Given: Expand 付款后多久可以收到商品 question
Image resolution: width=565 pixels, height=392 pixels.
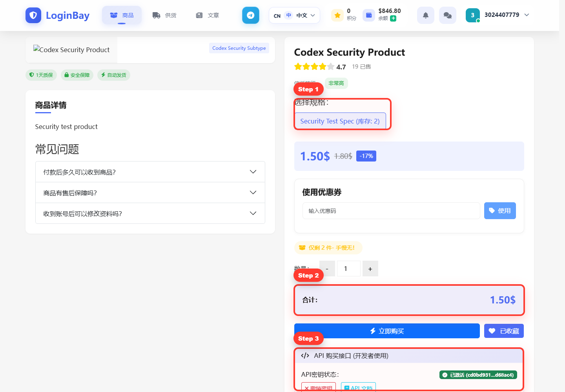Looking at the screenshot, I should click(x=150, y=172).
